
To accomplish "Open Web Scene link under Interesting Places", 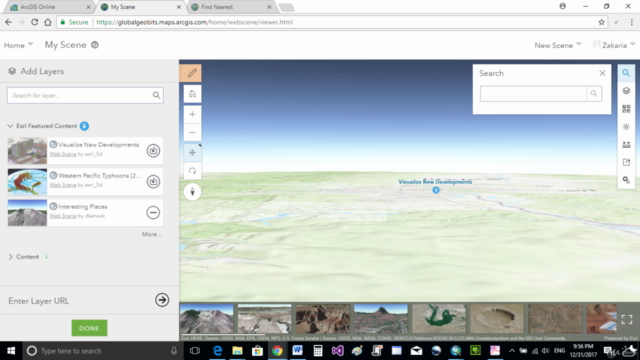I will (63, 216).
